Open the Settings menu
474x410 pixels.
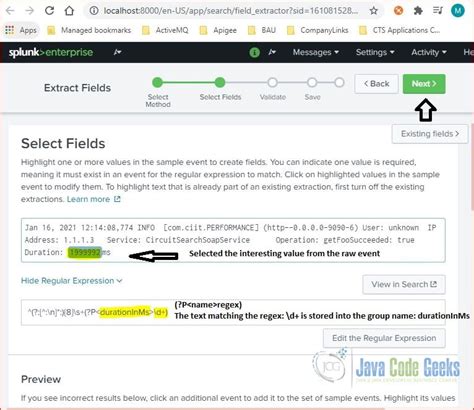(x=375, y=52)
